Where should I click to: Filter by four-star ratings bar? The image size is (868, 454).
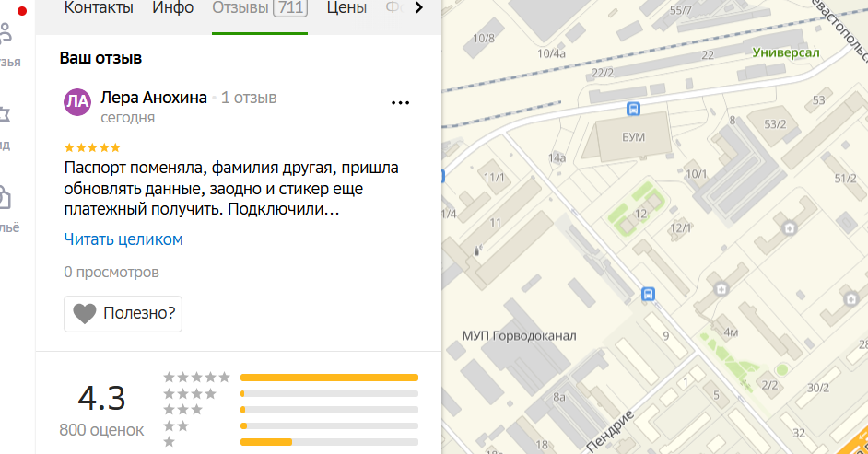[329, 394]
